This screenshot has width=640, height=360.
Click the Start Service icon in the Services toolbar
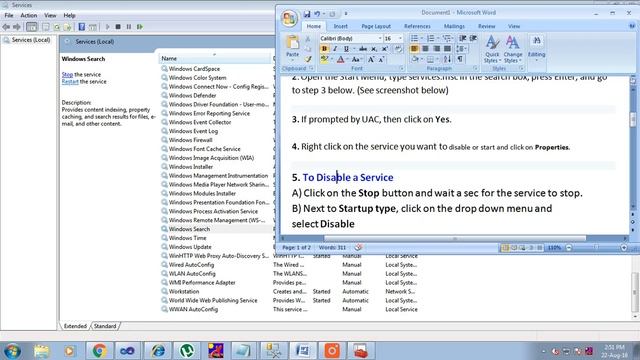click(107, 27)
